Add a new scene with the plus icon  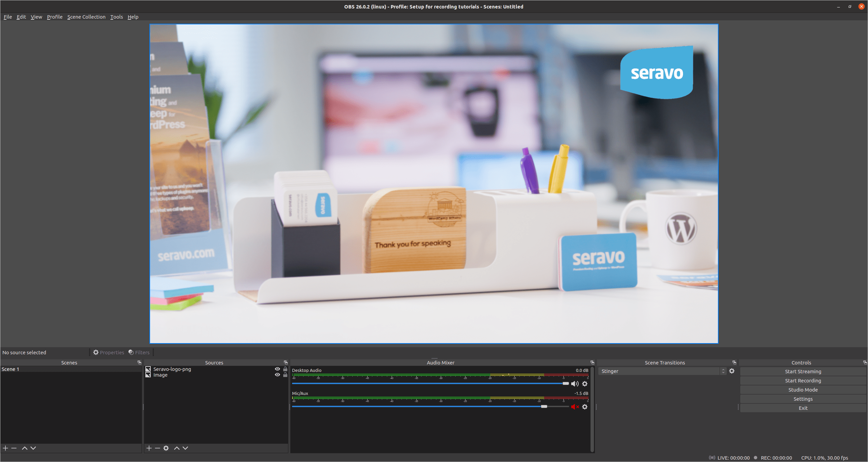(5, 448)
